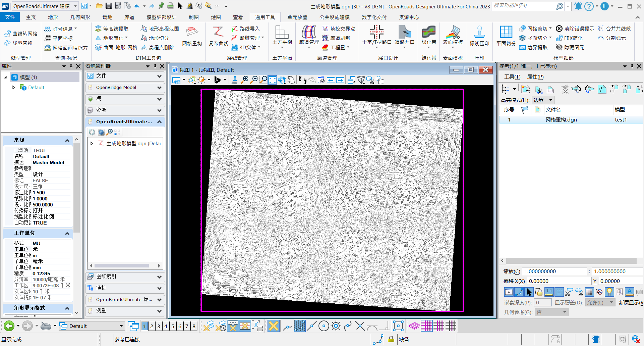Expand the 生成地形模型.dgn tree node

click(x=92, y=144)
